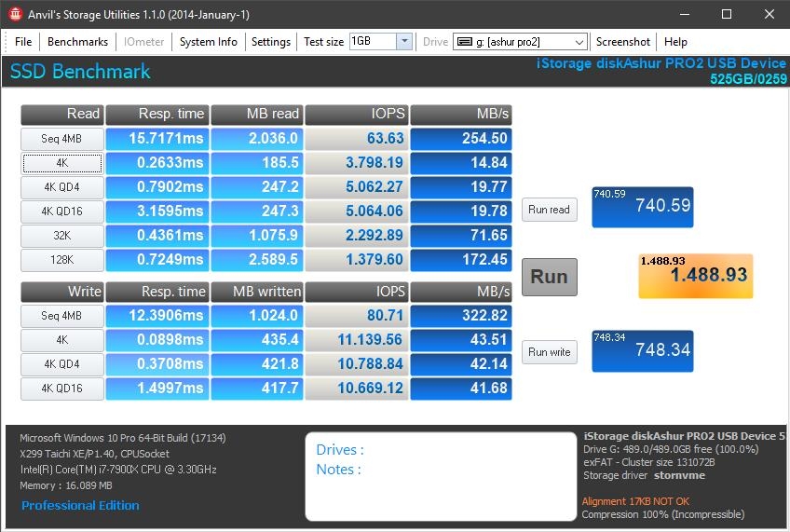The height and width of the screenshot is (532, 790).
Task: Click the write score 748.34 box
Action: point(643,351)
